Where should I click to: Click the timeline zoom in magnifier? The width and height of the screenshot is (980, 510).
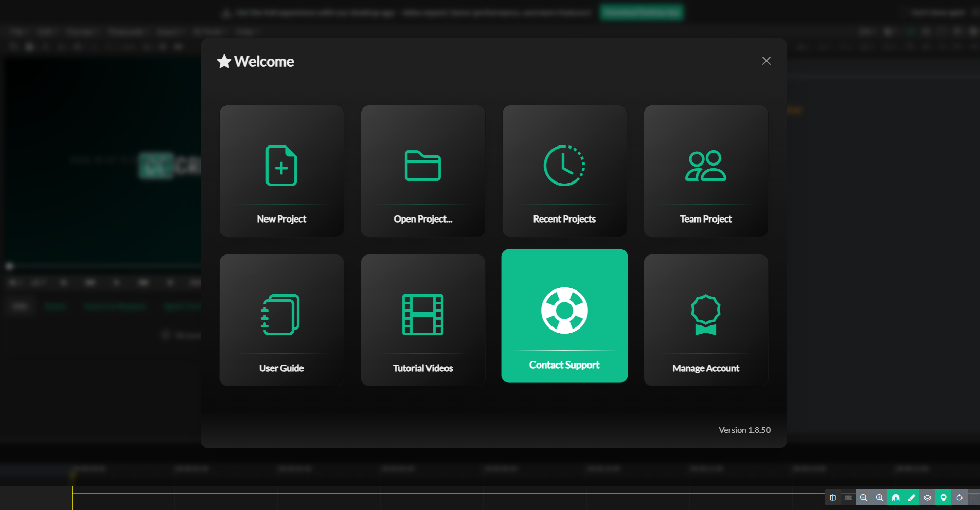point(880,498)
